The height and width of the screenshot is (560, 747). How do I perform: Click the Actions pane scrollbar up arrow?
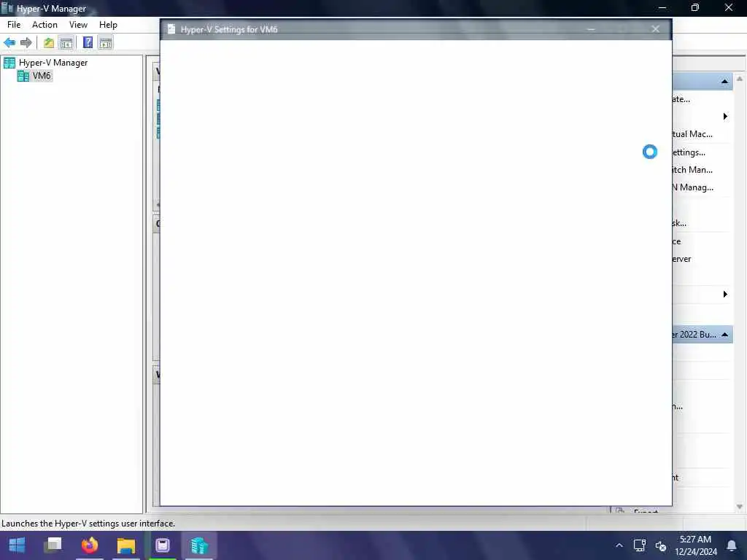[740, 79]
